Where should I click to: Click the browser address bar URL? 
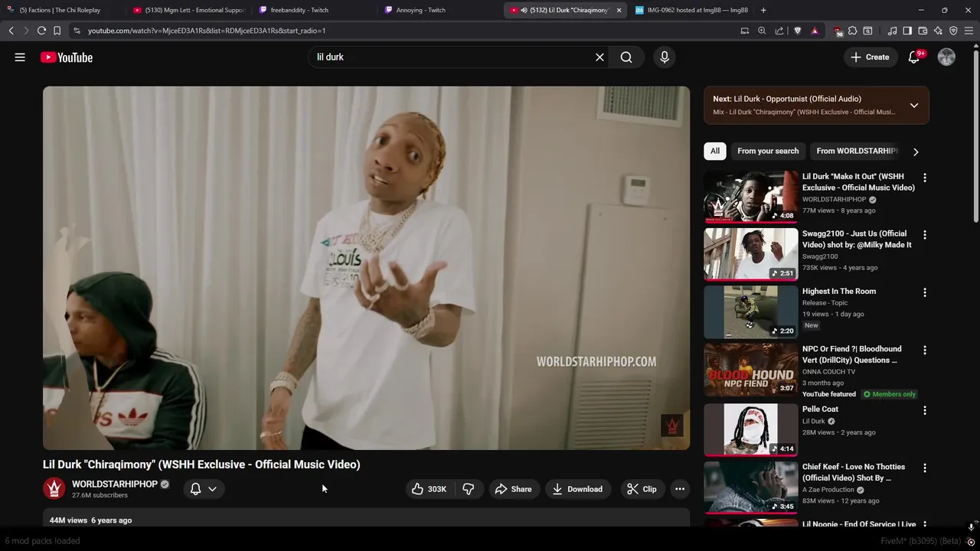pyautogui.click(x=207, y=31)
